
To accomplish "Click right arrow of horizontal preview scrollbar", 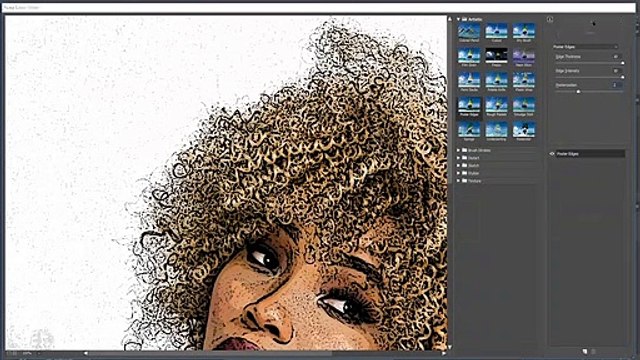I will 444,353.
